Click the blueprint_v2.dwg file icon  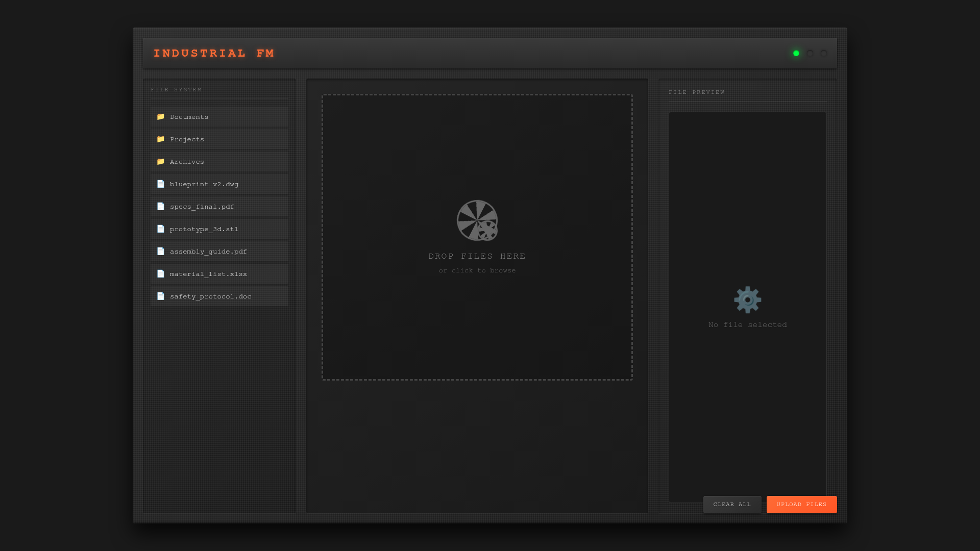click(x=160, y=184)
